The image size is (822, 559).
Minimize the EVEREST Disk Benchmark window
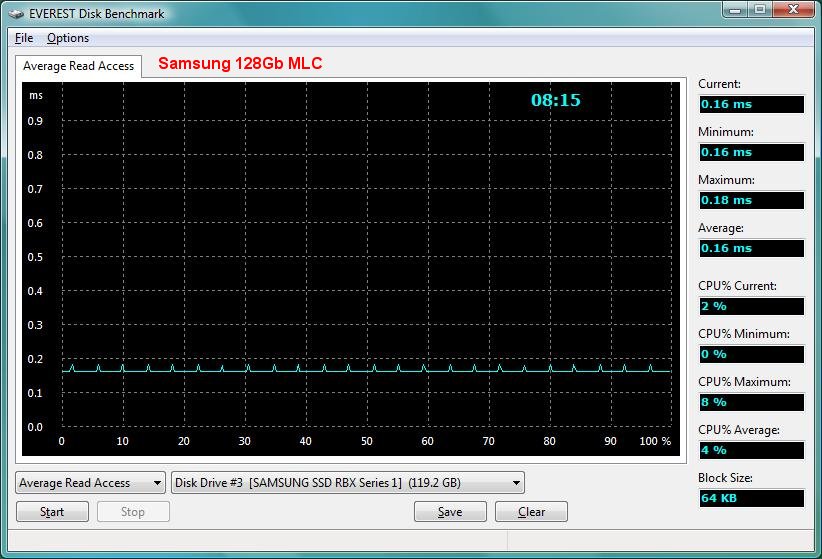tap(735, 9)
